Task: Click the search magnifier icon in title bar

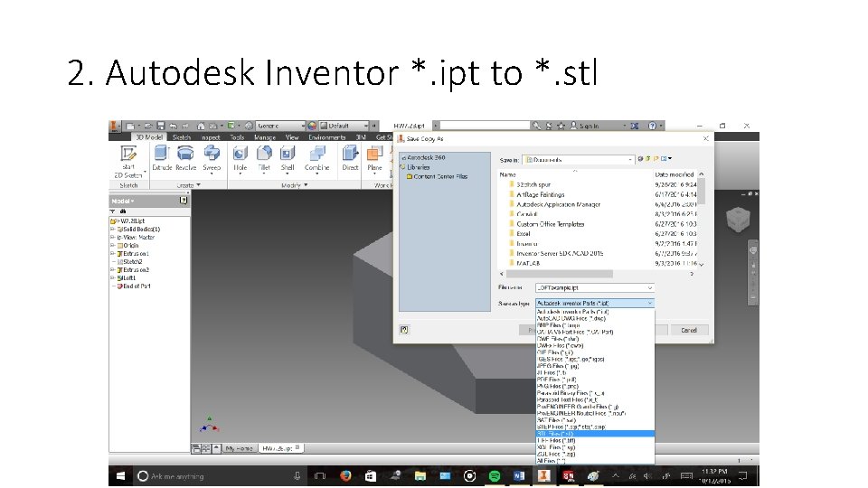Action: [536, 127]
